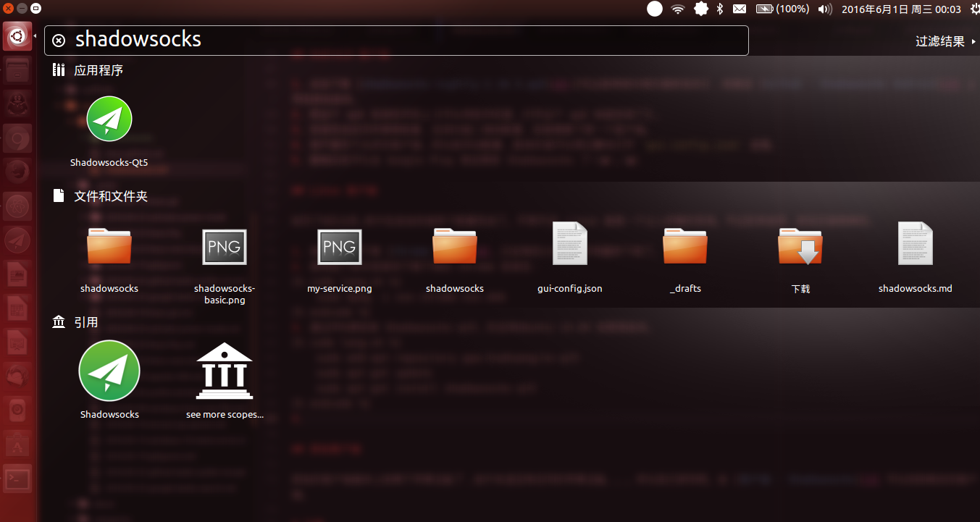This screenshot has width=980, height=522.
Task: Click into the Dash search field
Action: [x=396, y=40]
